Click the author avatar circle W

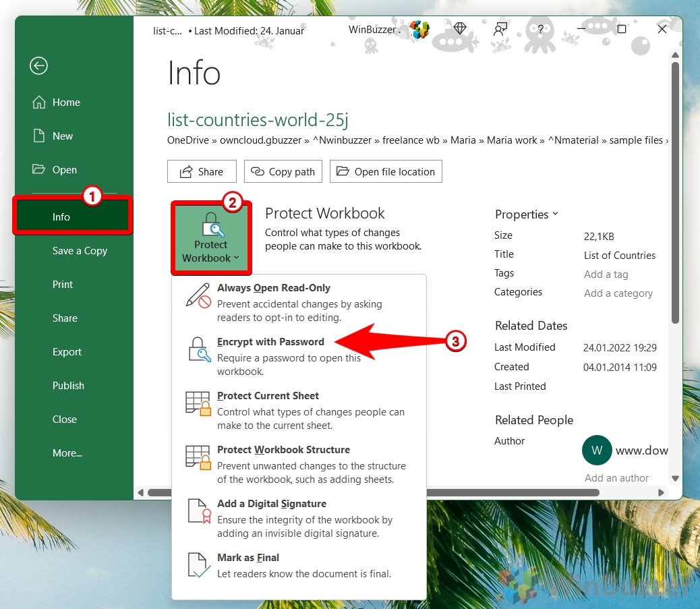(597, 451)
